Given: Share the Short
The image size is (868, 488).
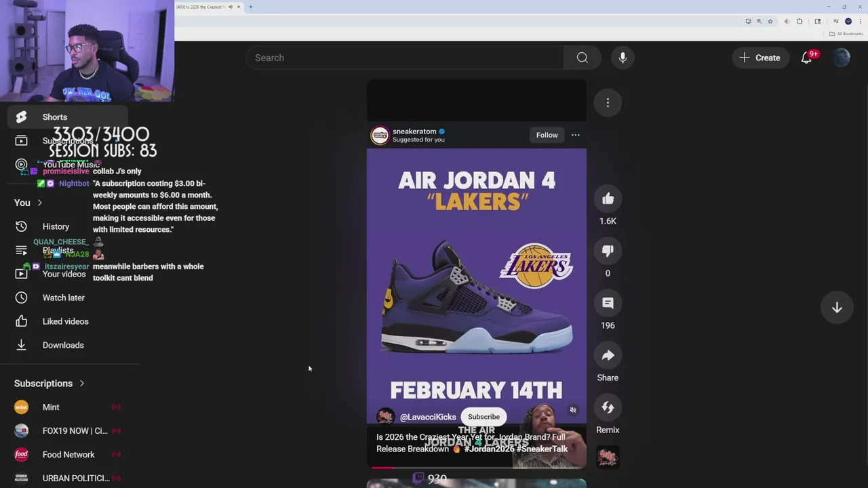Looking at the screenshot, I should coord(608,355).
